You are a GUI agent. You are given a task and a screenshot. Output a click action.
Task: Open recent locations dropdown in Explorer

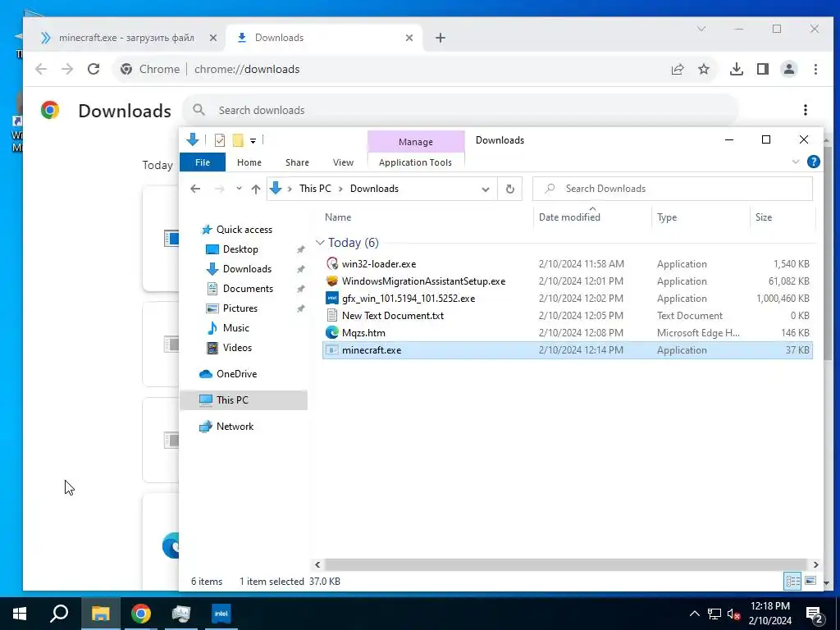239,189
